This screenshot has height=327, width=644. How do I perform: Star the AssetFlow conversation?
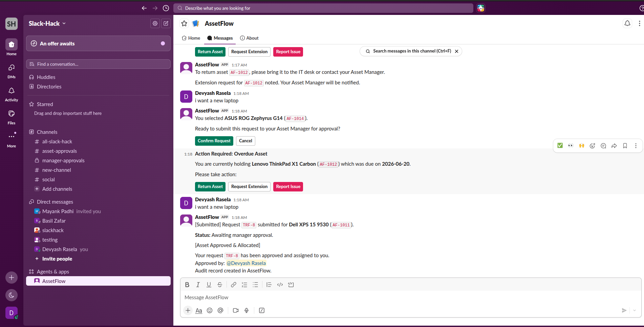[184, 23]
